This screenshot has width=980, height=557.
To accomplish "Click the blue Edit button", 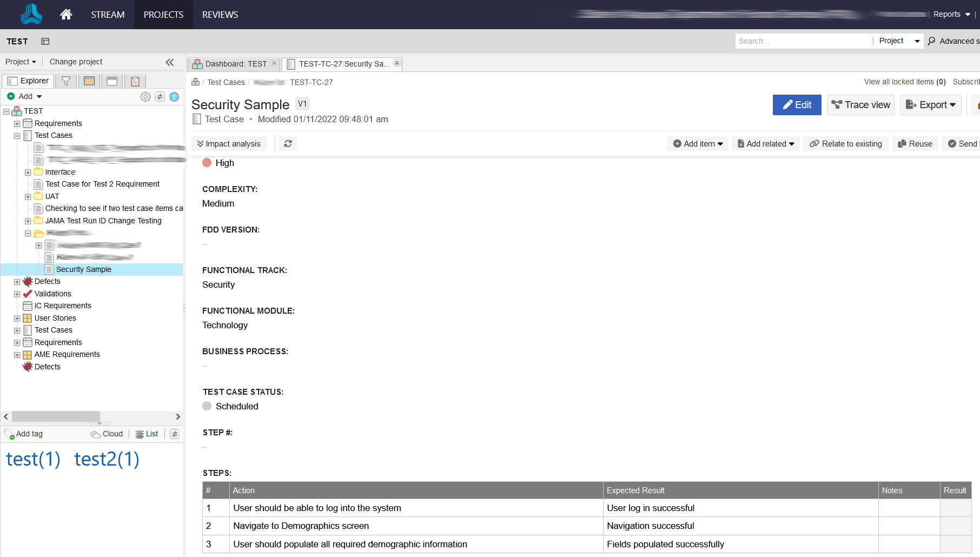I will 797,105.
